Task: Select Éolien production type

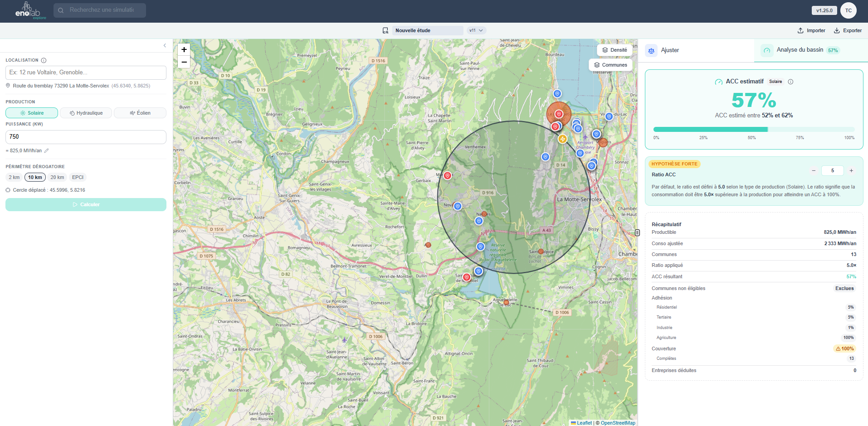Action: (x=140, y=113)
